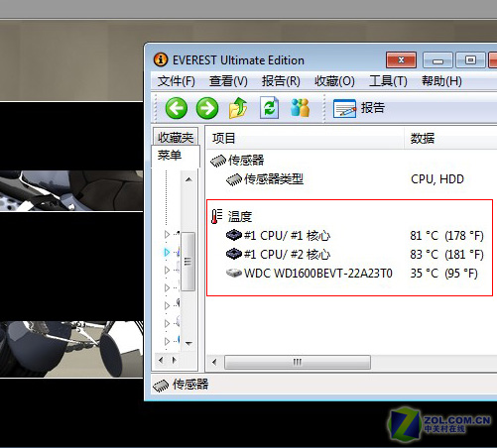Open the 文件(F) menu
This screenshot has width=497, height=448.
tap(177, 81)
